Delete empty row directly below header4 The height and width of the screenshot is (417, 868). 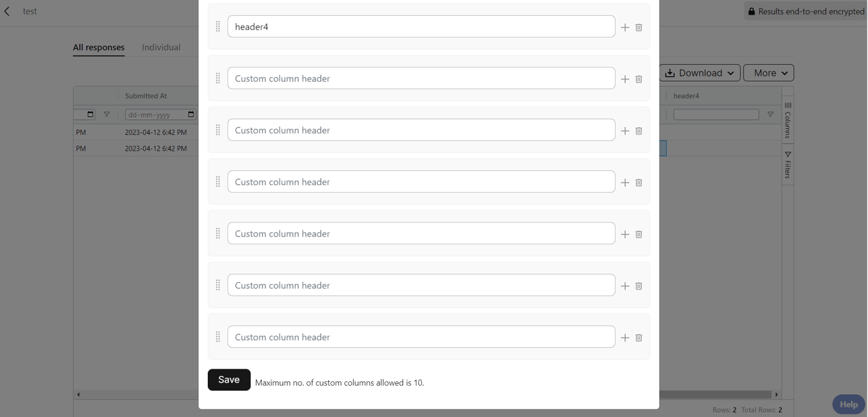pos(639,79)
